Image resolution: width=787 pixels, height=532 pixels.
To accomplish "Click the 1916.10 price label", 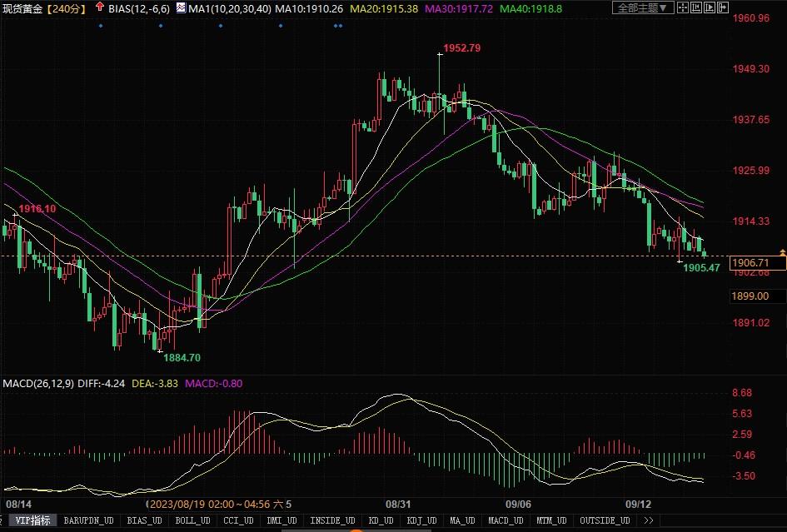I will (x=37, y=209).
